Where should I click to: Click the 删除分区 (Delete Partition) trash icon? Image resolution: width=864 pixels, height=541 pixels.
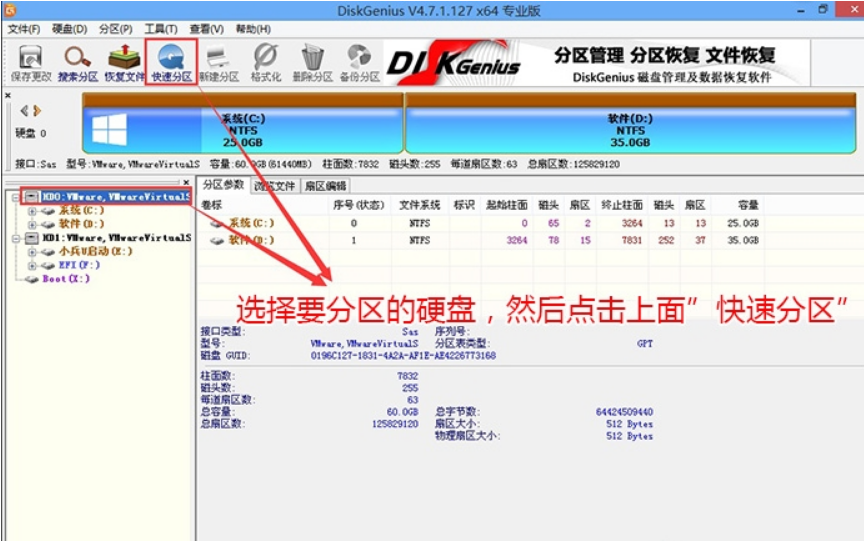(x=312, y=60)
